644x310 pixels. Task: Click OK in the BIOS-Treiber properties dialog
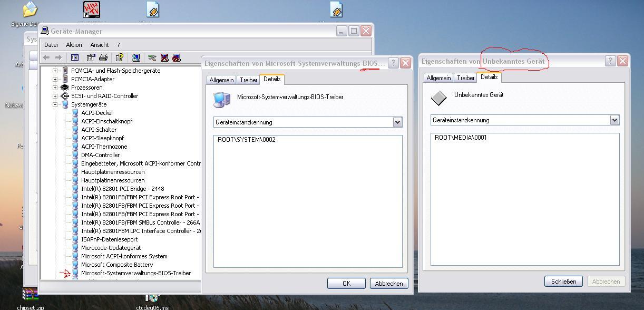pyautogui.click(x=346, y=284)
